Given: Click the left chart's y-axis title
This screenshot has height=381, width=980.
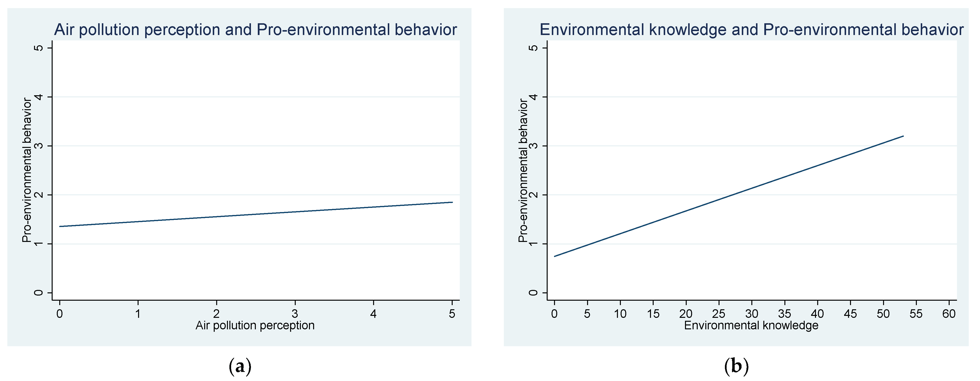Looking at the screenshot, I should pos(27,170).
